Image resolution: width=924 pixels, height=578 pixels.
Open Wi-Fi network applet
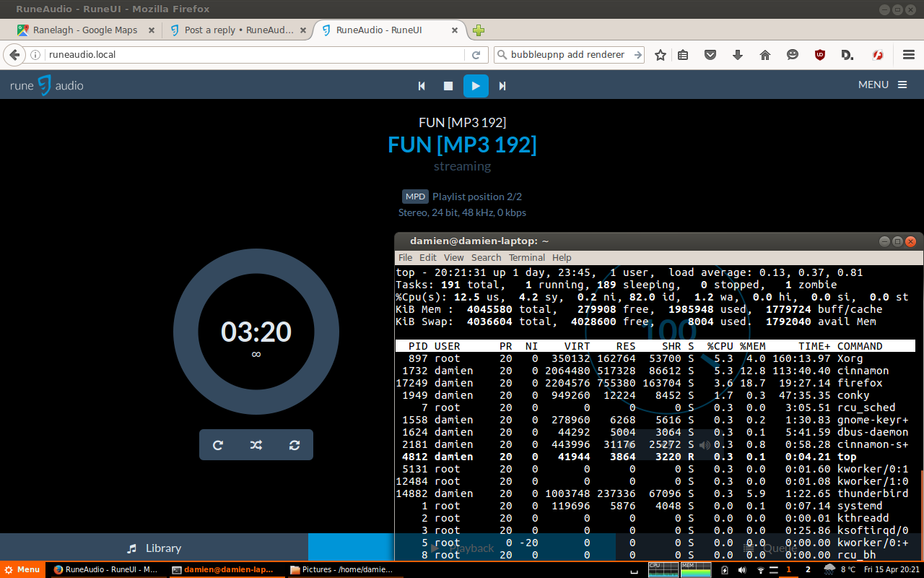tap(759, 570)
